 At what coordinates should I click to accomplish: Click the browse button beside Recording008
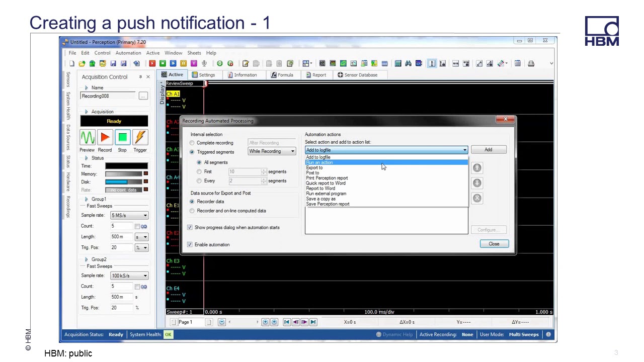pos(143,96)
